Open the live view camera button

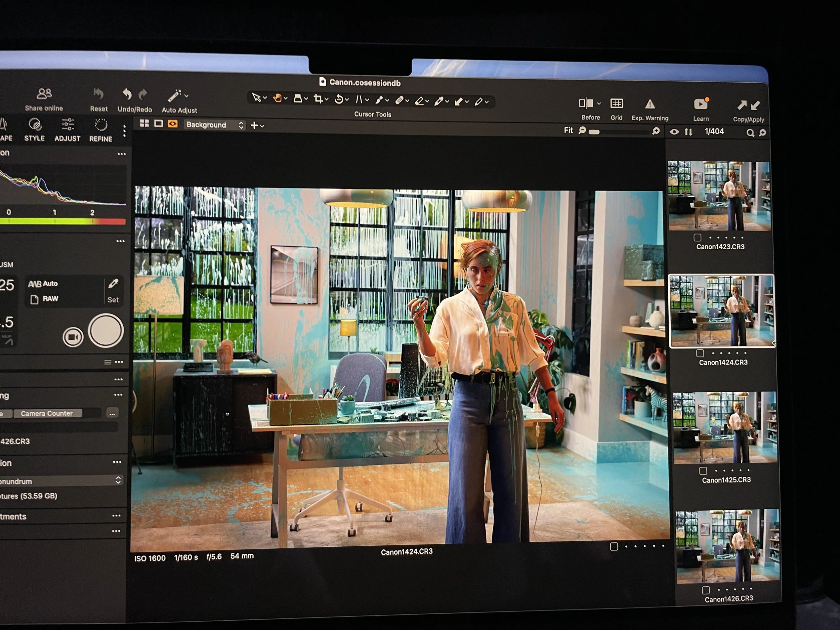[73, 337]
